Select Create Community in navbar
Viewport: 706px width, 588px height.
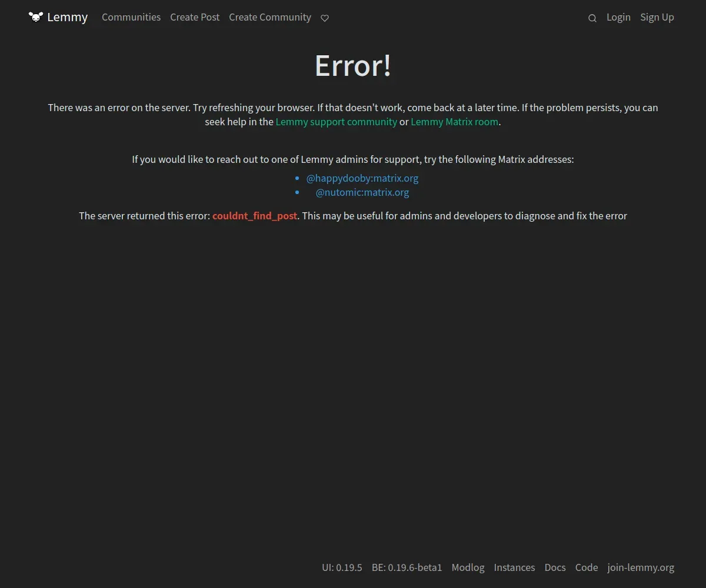point(270,17)
